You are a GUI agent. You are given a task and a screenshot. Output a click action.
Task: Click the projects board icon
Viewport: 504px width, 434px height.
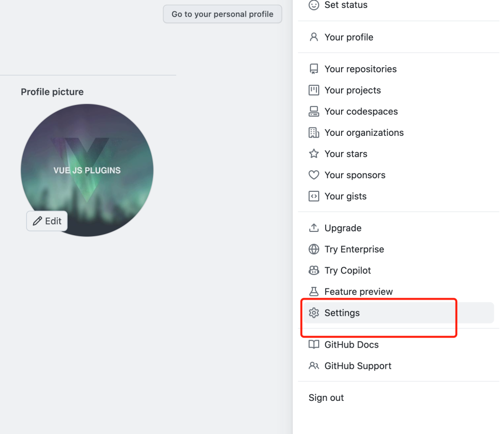(x=314, y=90)
